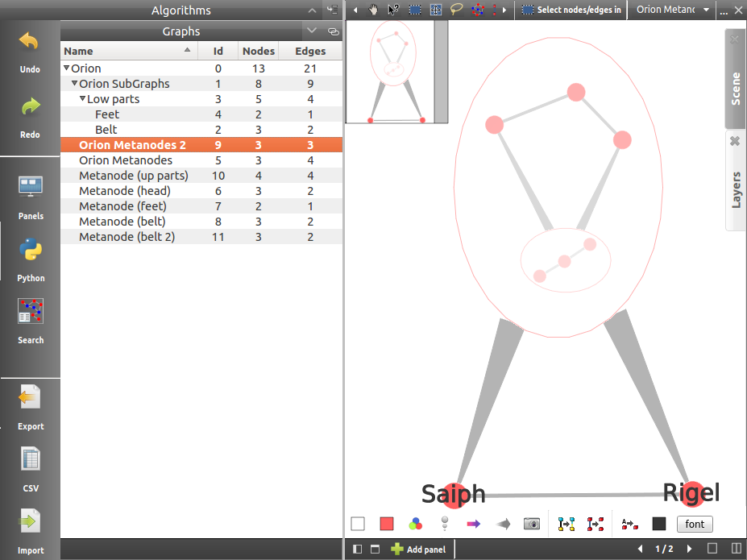The width and height of the screenshot is (747, 560).
Task: Click the red node color swatch
Action: 387,524
